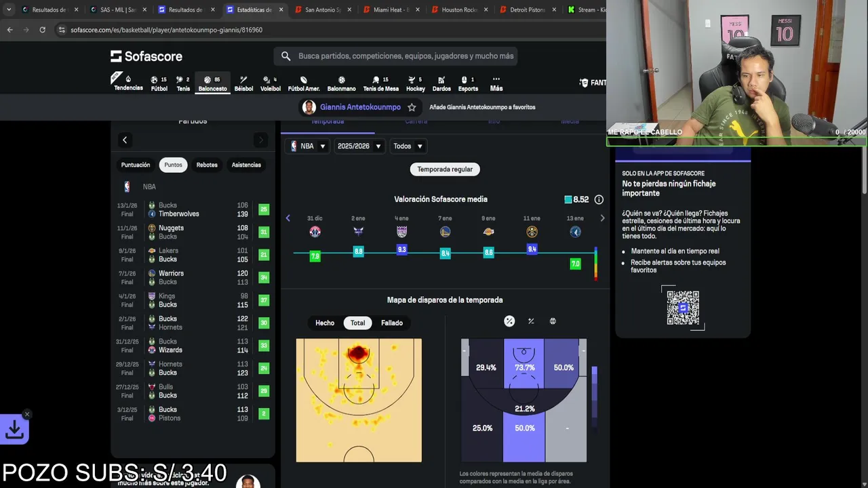Switch to the Temporada tab

(328, 123)
